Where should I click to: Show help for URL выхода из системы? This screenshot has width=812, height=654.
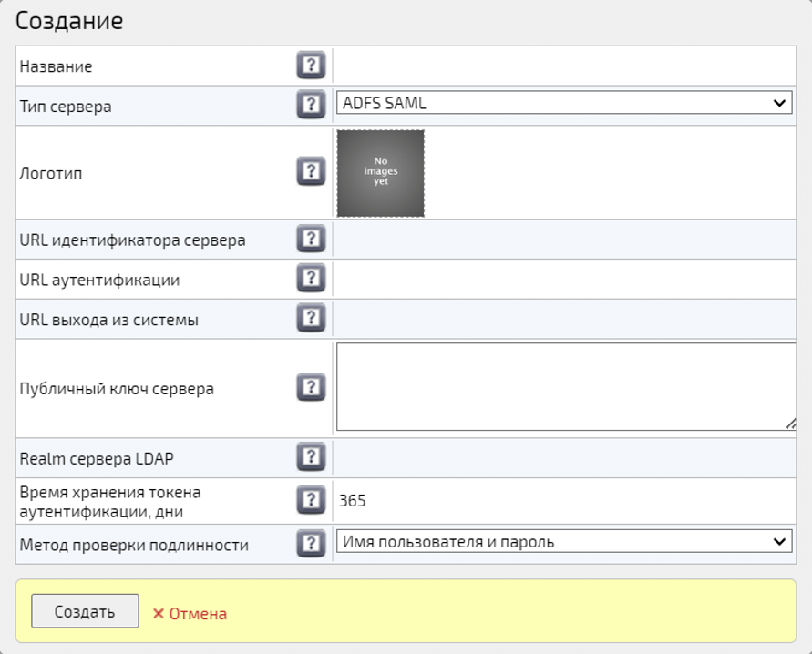tap(311, 319)
